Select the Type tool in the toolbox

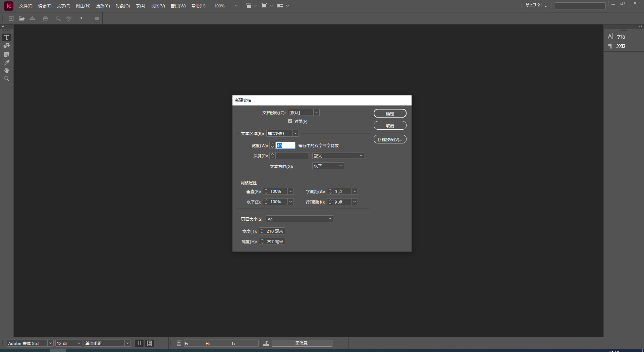(7, 37)
